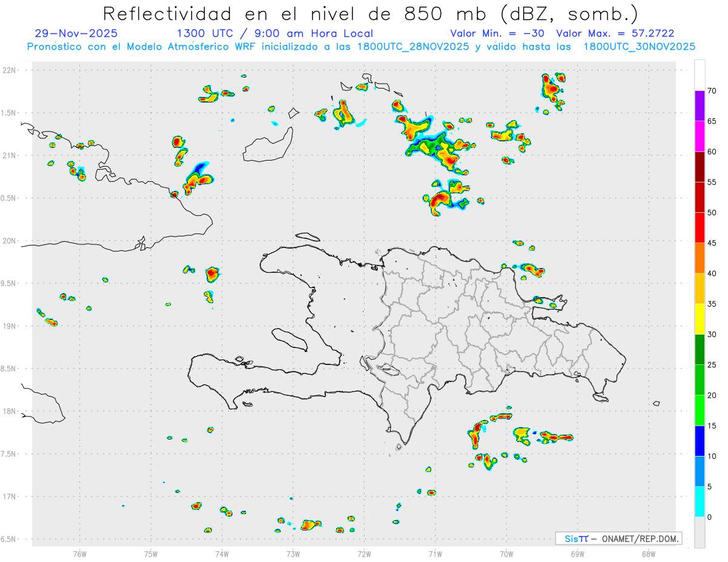Click the "73W" longitude label
Screen dimensions: 728x562
pyautogui.click(x=293, y=553)
